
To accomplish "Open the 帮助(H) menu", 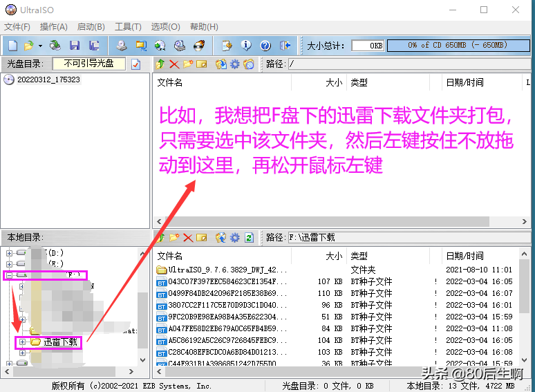I will [x=204, y=26].
